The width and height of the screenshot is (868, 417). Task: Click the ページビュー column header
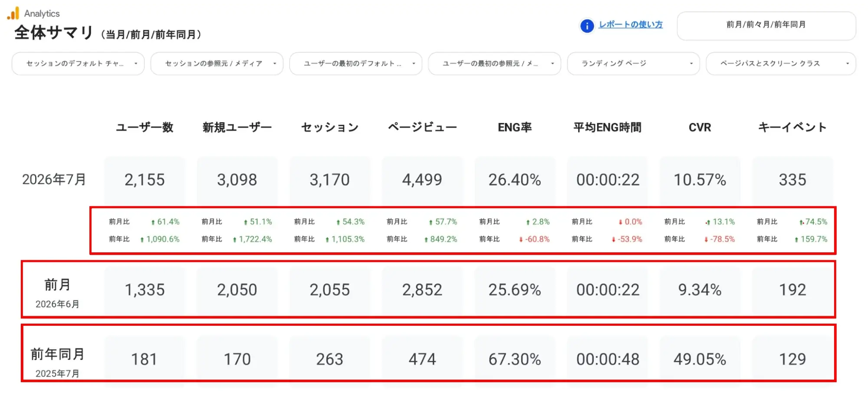[422, 127]
